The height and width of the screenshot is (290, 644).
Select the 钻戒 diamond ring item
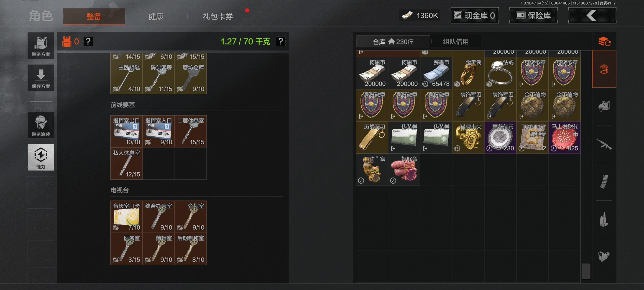pyautogui.click(x=500, y=73)
